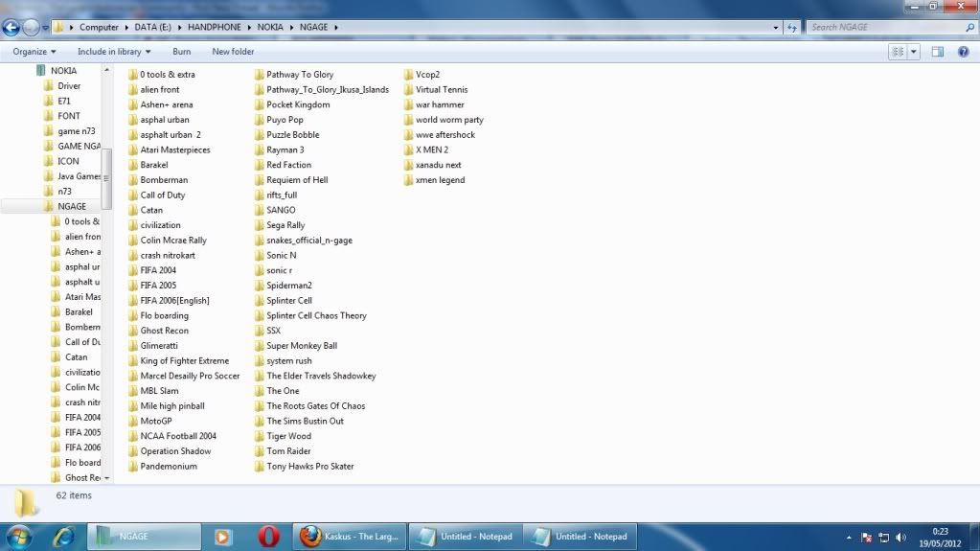The height and width of the screenshot is (551, 980).
Task: Open the address bar history dropdown
Action: point(776,28)
